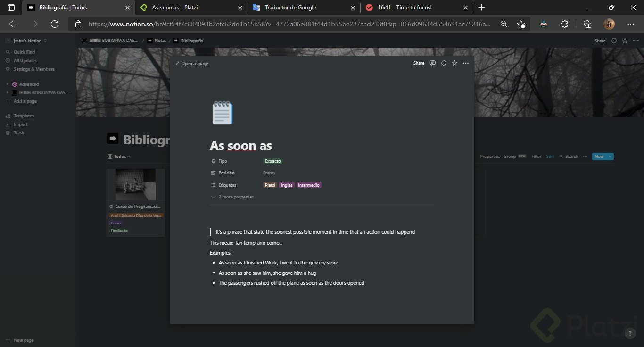Open page history clock in top bar
This screenshot has height=347, width=644.
[x=614, y=41]
